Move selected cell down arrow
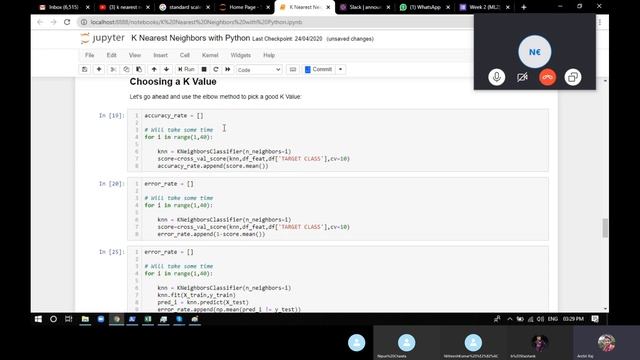The image size is (640, 360). (x=166, y=69)
